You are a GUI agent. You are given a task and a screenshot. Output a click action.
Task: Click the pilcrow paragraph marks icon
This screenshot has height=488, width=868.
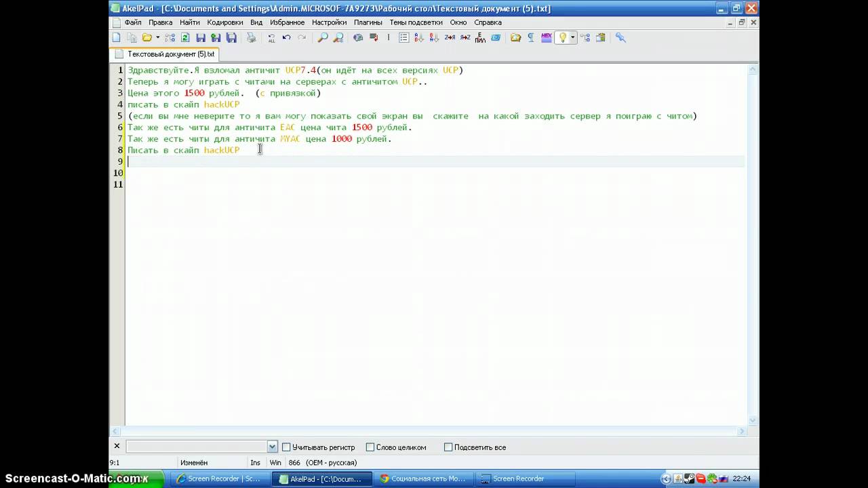click(x=531, y=38)
